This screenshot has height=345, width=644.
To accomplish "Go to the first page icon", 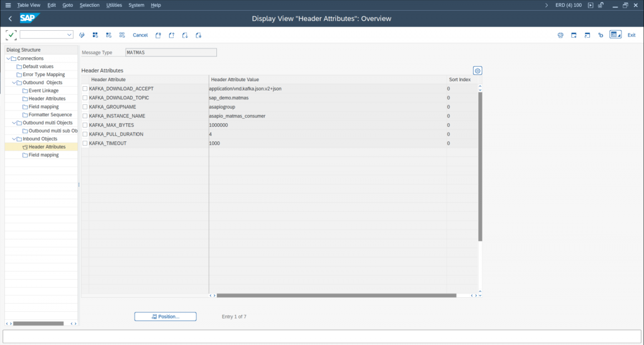I will tap(158, 35).
